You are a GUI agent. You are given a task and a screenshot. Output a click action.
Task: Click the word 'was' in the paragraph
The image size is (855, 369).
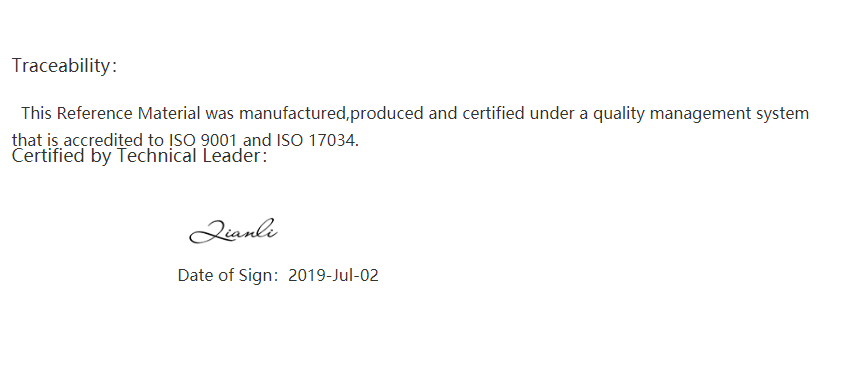[x=220, y=114]
